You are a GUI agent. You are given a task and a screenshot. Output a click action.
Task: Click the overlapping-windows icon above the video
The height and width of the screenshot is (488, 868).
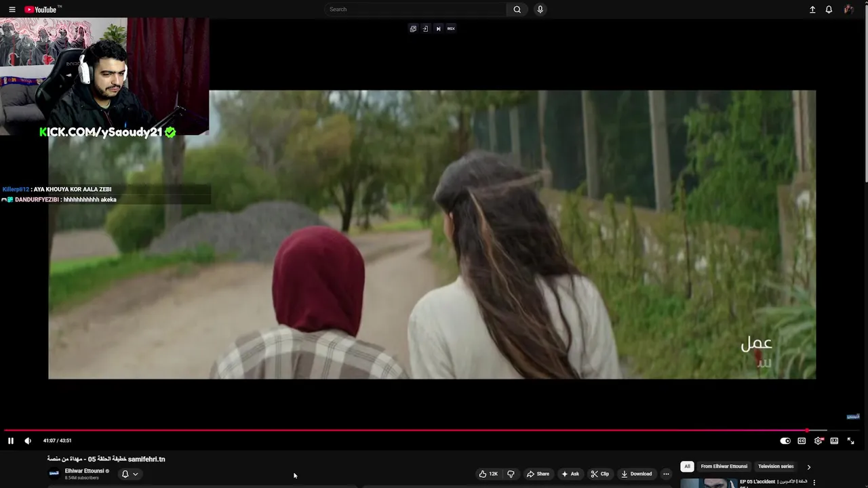click(x=413, y=28)
